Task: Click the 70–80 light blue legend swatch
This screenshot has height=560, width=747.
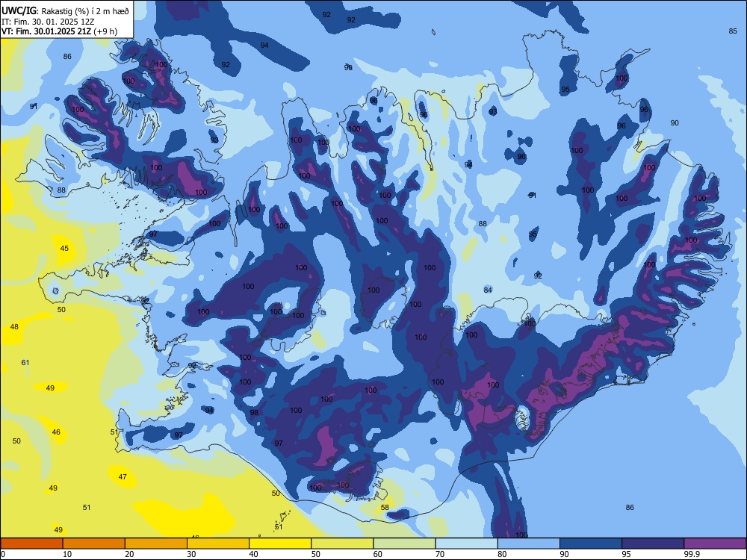Action: 466,544
